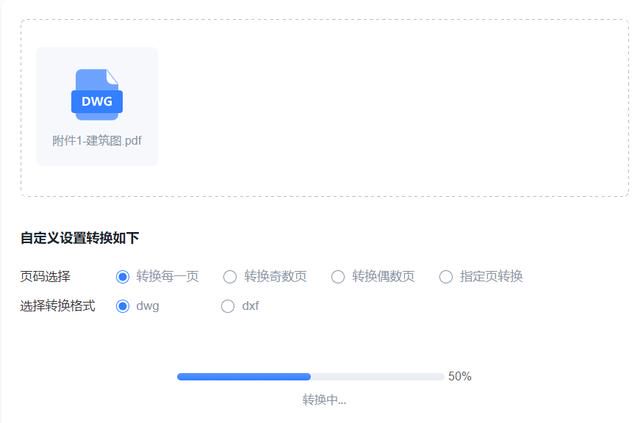Viewport: 640px width, 423px height.
Task: Select dwg as the conversion format
Action: point(122,306)
